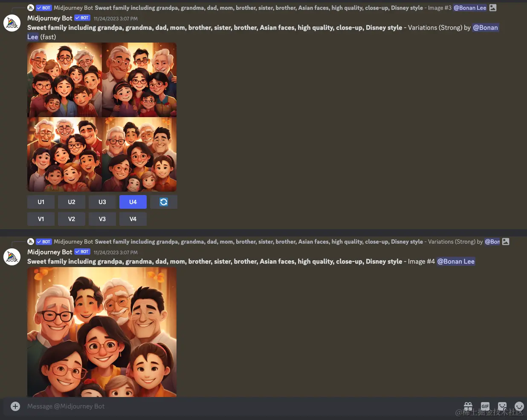The width and height of the screenshot is (527, 420).
Task: Click the BOT badge beside second Midjourney Bot name
Action: [x=82, y=252]
